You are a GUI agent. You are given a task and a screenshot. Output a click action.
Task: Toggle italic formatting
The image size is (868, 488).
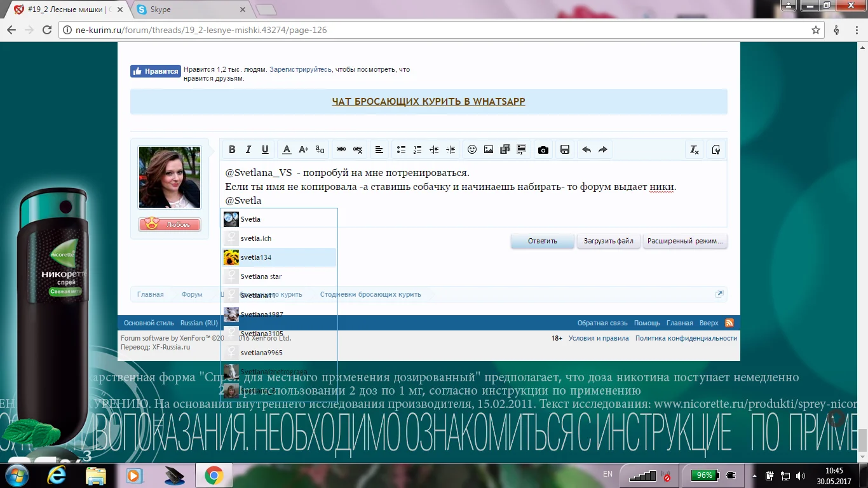click(248, 150)
